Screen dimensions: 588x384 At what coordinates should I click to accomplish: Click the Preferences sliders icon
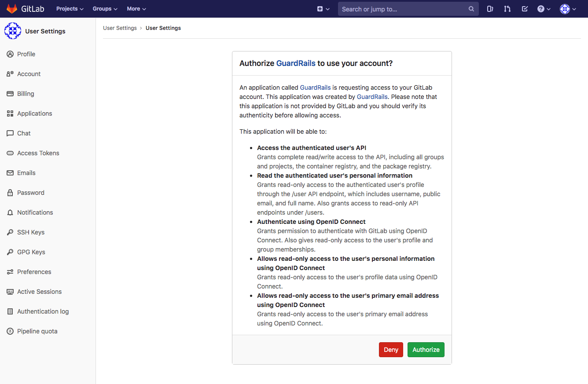[10, 272]
